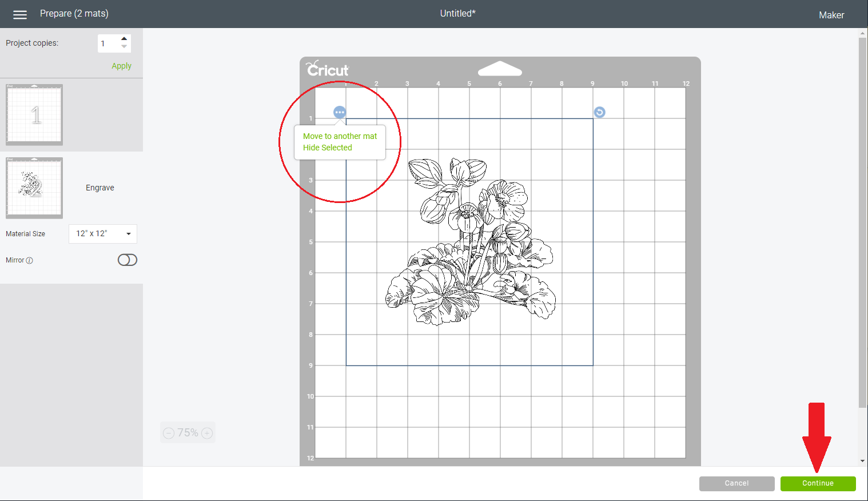
Task: Decrease project copies with down arrow
Action: click(x=124, y=47)
